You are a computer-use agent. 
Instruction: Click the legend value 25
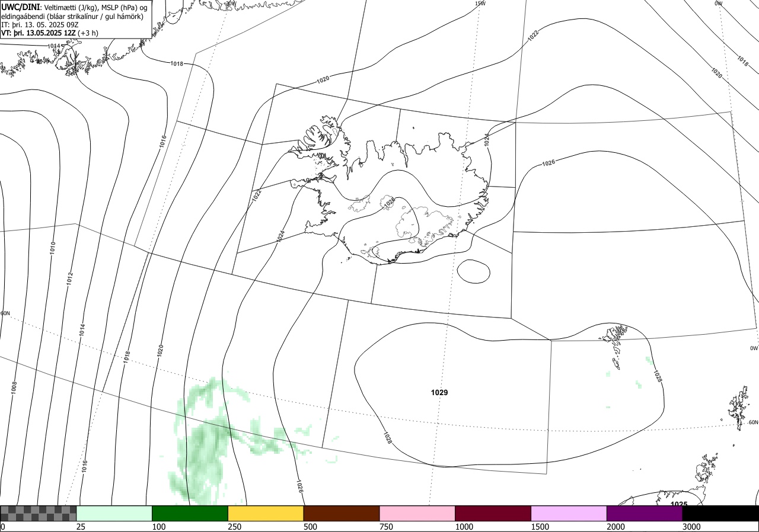click(81, 527)
